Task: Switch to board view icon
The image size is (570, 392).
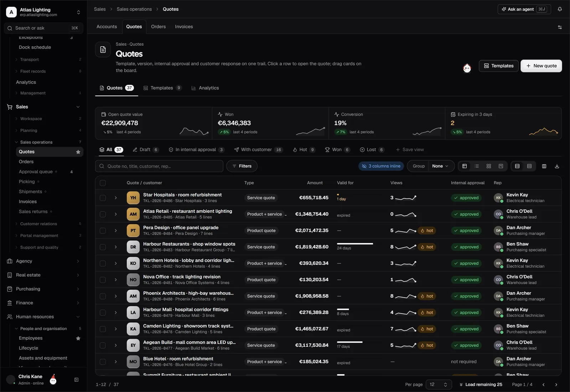Action: (x=501, y=166)
